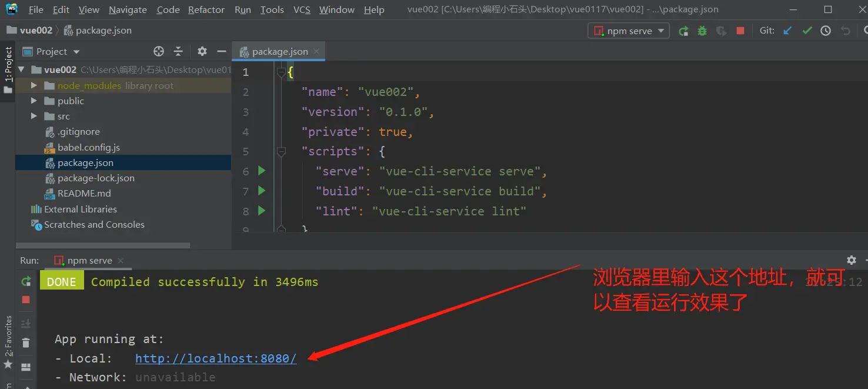Open the Help menu
The height and width of the screenshot is (389, 868).
point(374,9)
